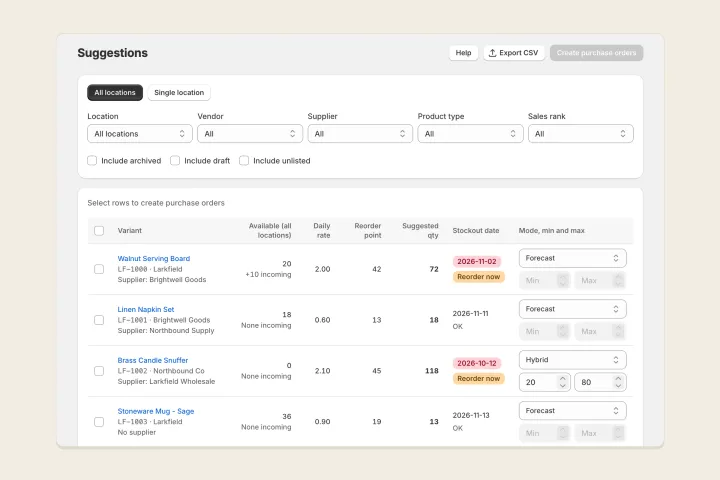Screen dimensions: 720x480
Task: Open the Sales rank dropdown
Action: click(x=580, y=134)
